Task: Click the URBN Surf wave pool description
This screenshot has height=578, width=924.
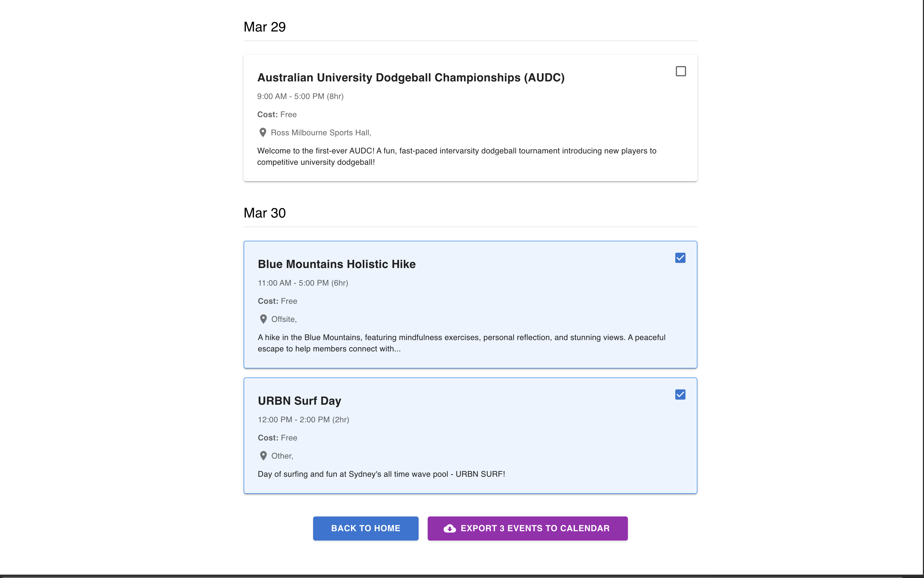Action: point(381,474)
